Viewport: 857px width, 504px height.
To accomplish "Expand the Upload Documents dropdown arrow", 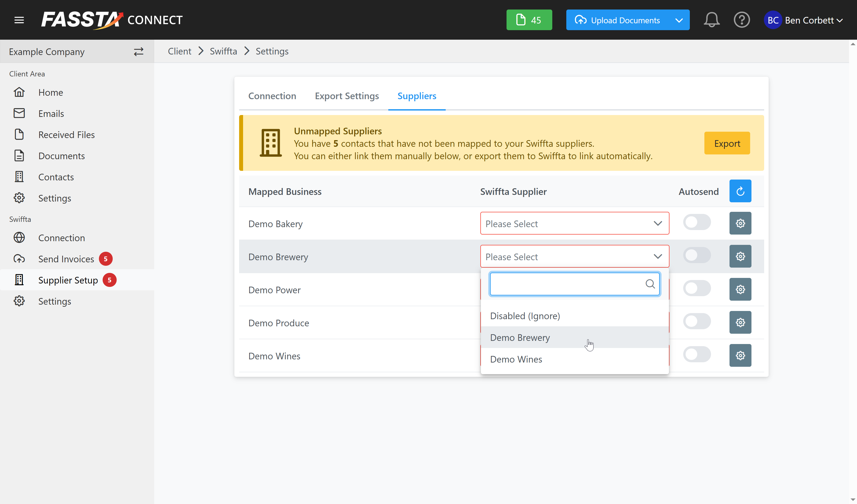I will pyautogui.click(x=678, y=20).
